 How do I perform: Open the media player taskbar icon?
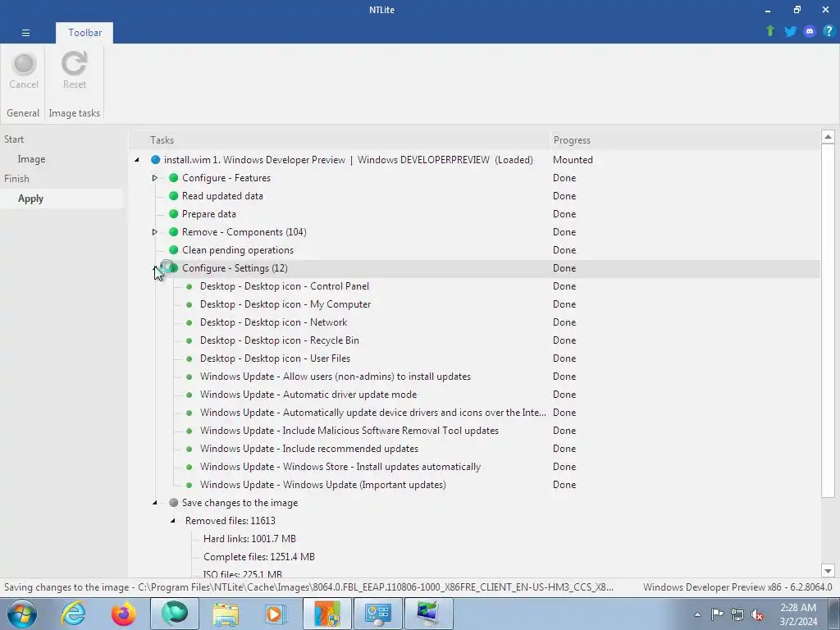coord(276,614)
